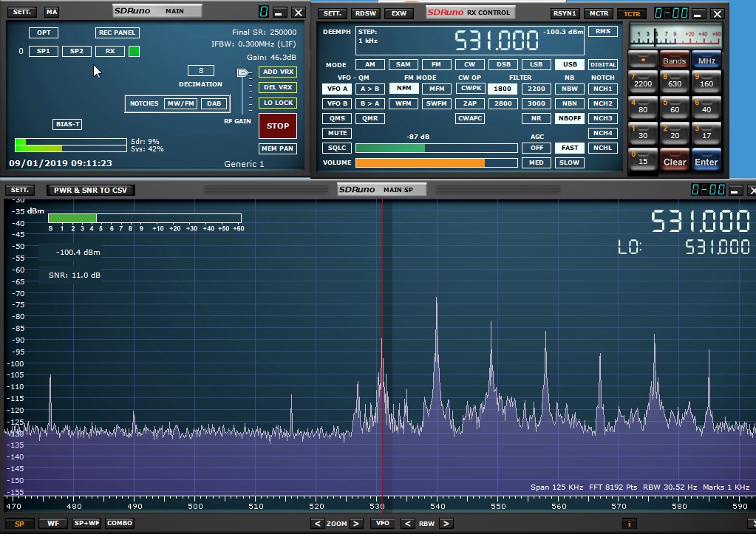Screen dimensions: 756x534
Task: Select the 20 band keypad button
Action: pyautogui.click(x=675, y=133)
